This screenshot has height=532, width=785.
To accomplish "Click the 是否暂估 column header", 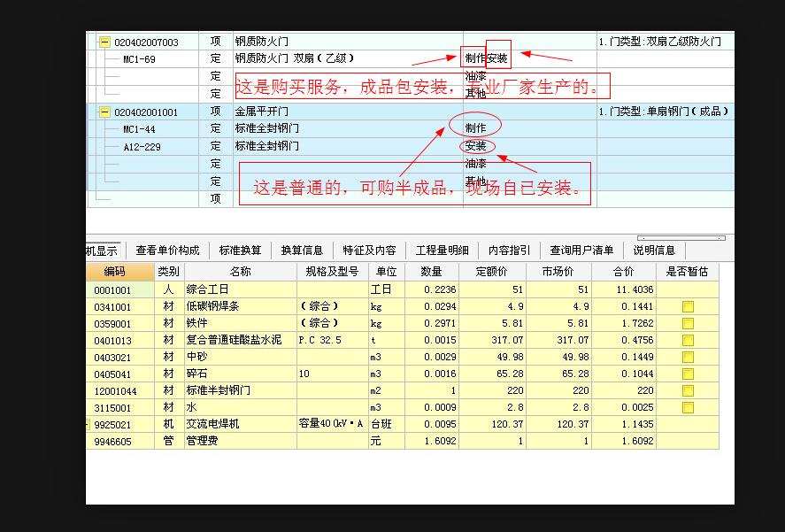I will 688,272.
